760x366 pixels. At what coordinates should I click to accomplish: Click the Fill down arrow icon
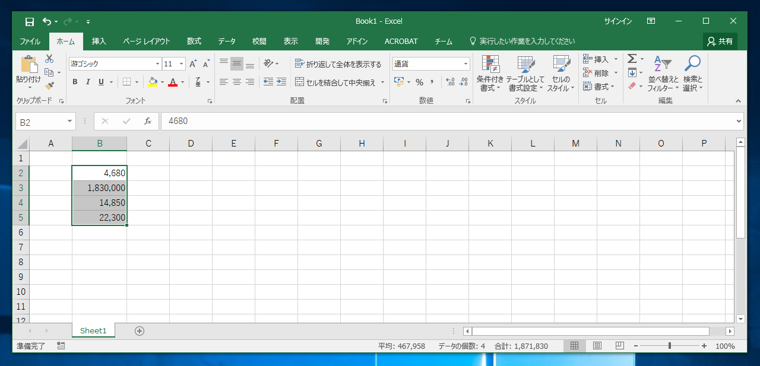coord(632,73)
